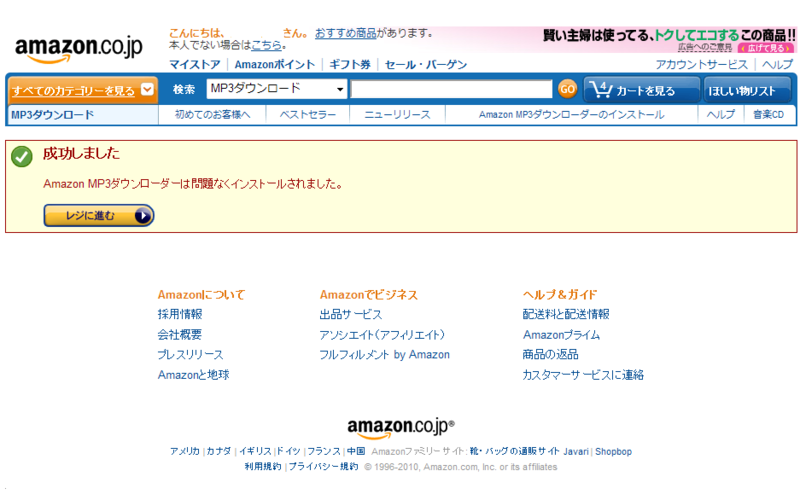Open the カートを見る cart button
Viewport: 800px width, 500px height.
[641, 90]
